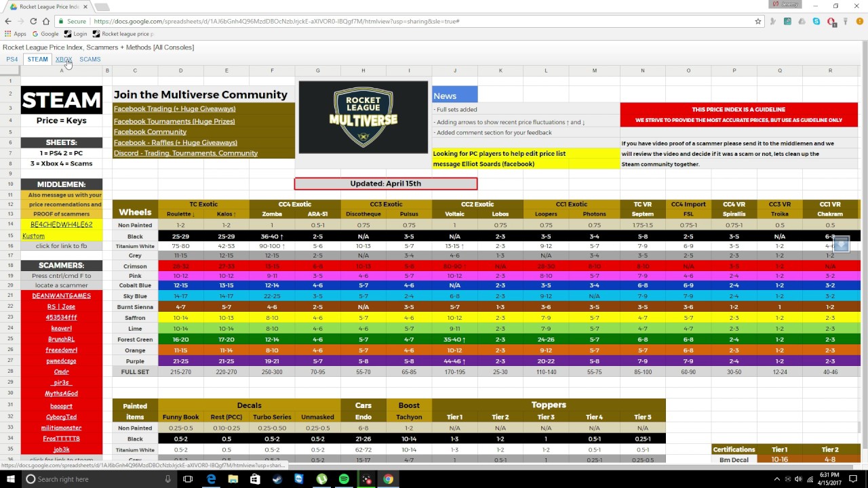The image size is (868, 488).
Task: Open scammer DEANWANTGAMES link
Action: click(61, 296)
